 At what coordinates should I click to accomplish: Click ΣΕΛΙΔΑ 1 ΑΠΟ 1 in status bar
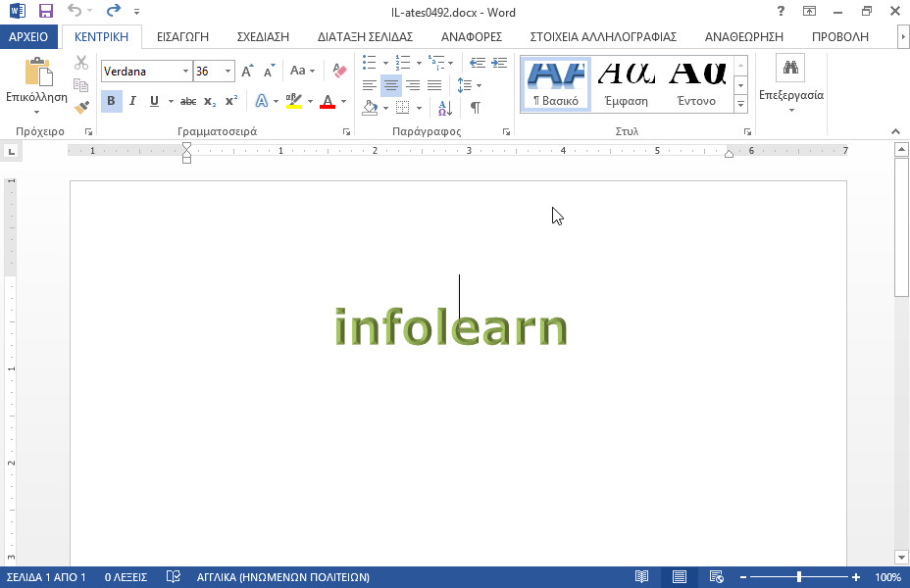pyautogui.click(x=46, y=577)
